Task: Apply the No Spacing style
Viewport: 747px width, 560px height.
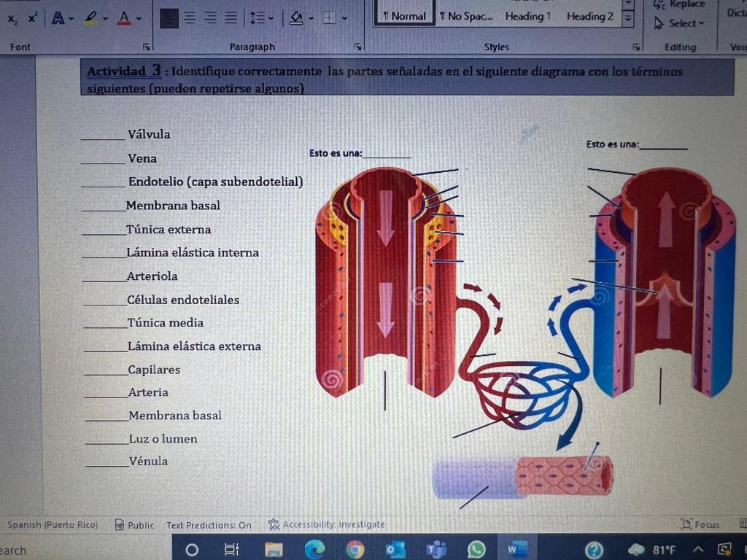Action: point(466,15)
